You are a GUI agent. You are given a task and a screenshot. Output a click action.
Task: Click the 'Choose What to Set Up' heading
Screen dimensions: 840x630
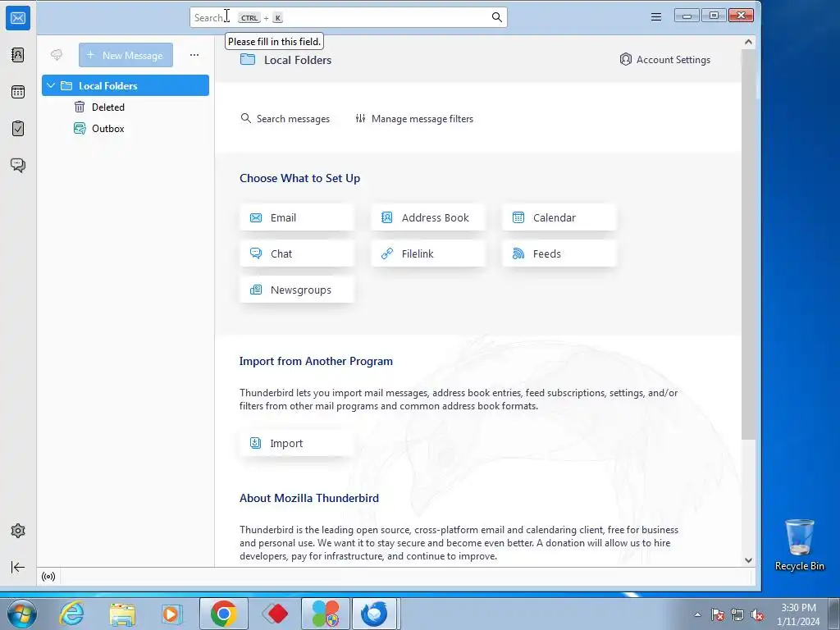tap(300, 178)
